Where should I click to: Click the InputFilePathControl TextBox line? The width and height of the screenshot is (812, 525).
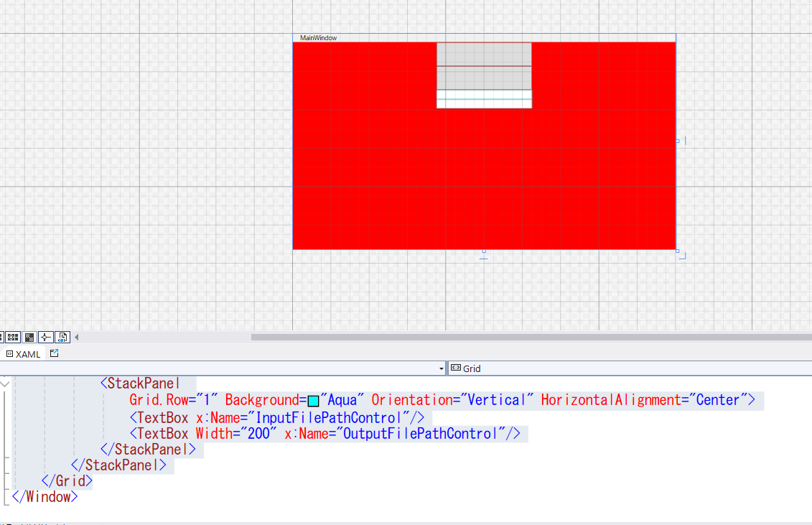[x=277, y=418]
